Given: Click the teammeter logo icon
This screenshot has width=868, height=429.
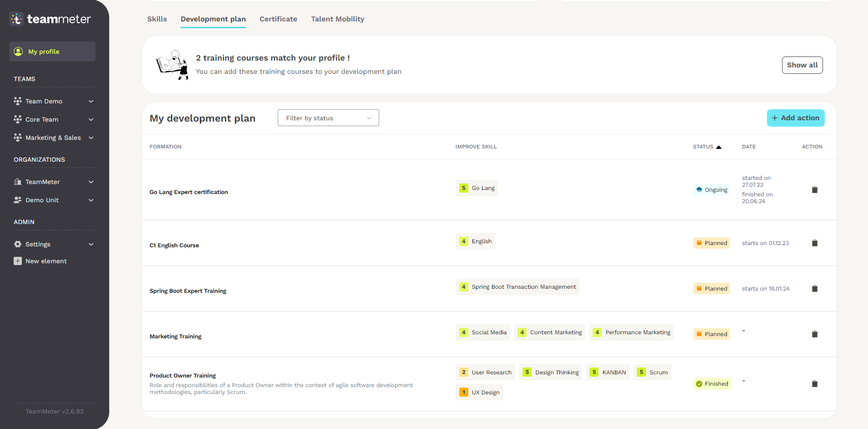Looking at the screenshot, I should 16,19.
